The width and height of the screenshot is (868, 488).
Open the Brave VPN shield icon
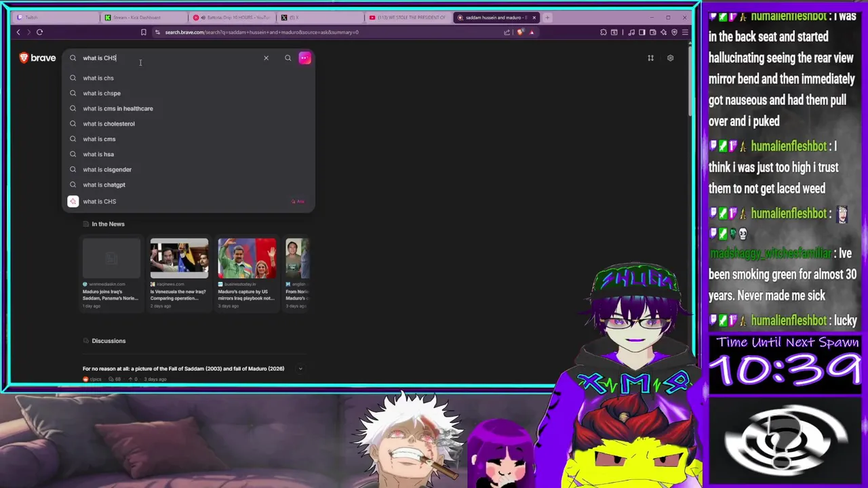coord(674,32)
